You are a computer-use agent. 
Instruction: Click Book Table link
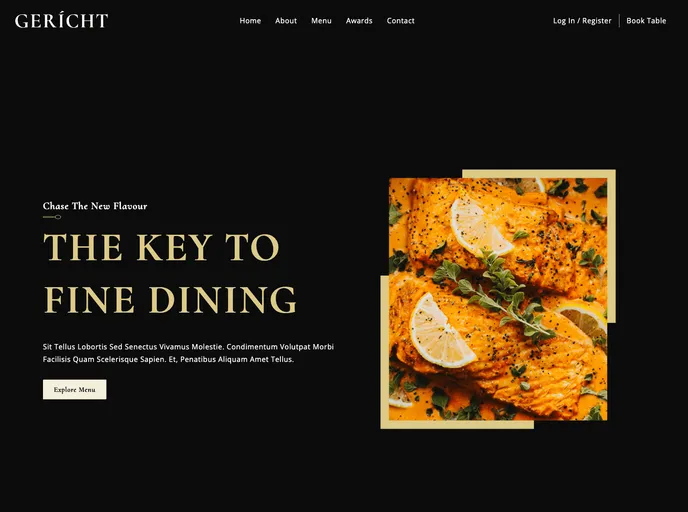pyautogui.click(x=646, y=21)
